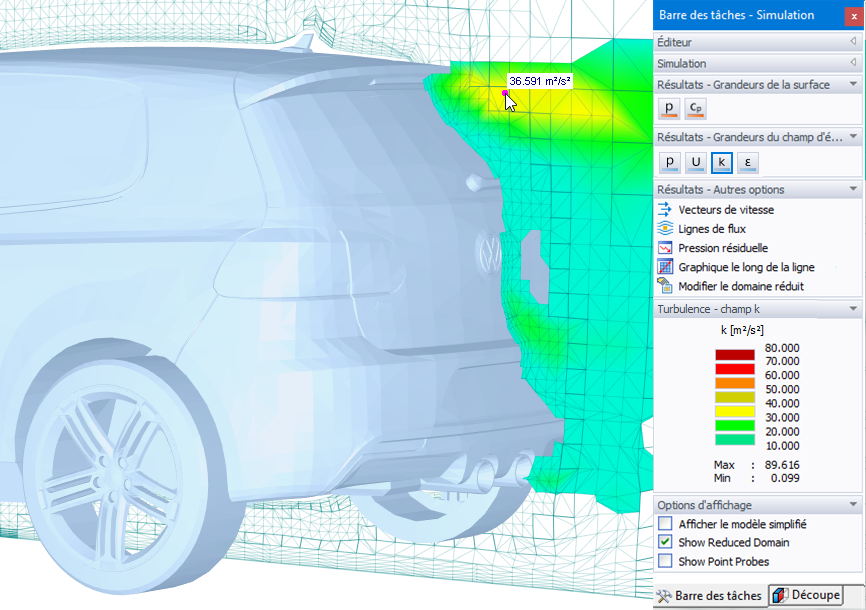866x610 pixels.
Task: Show surface pressure p results
Action: coord(669,108)
